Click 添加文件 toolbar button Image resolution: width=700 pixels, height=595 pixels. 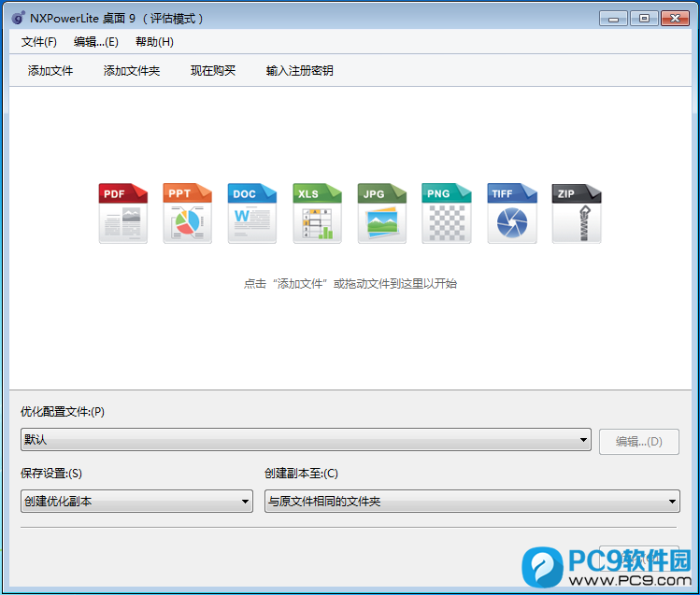[x=50, y=70]
